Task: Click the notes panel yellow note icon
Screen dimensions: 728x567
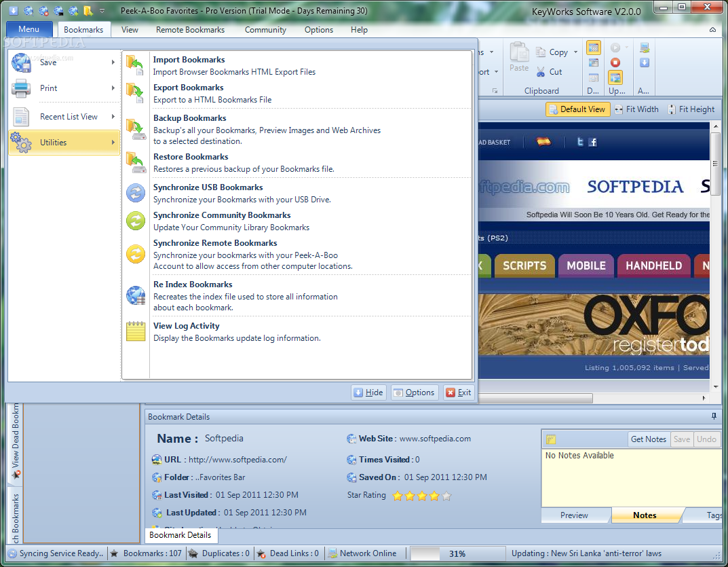Action: [551, 439]
